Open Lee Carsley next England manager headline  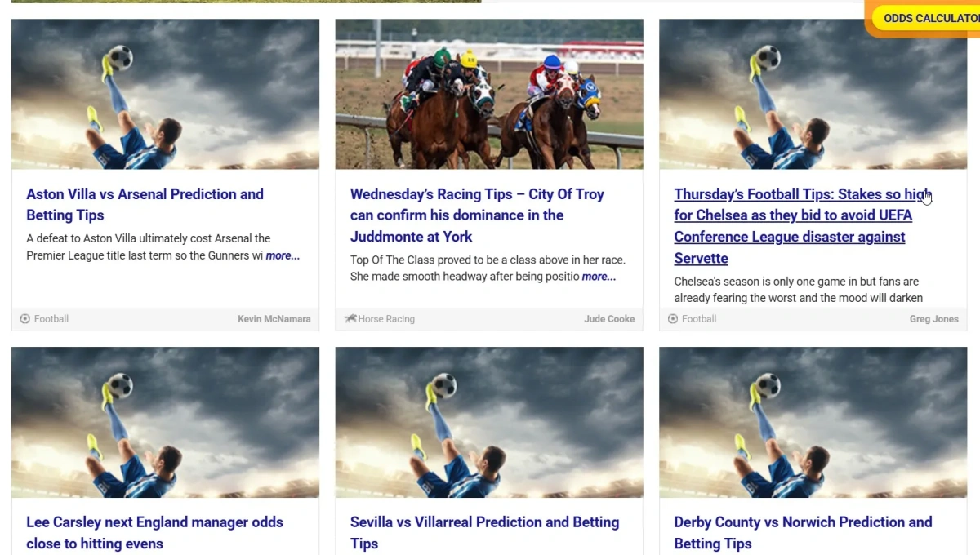point(154,533)
